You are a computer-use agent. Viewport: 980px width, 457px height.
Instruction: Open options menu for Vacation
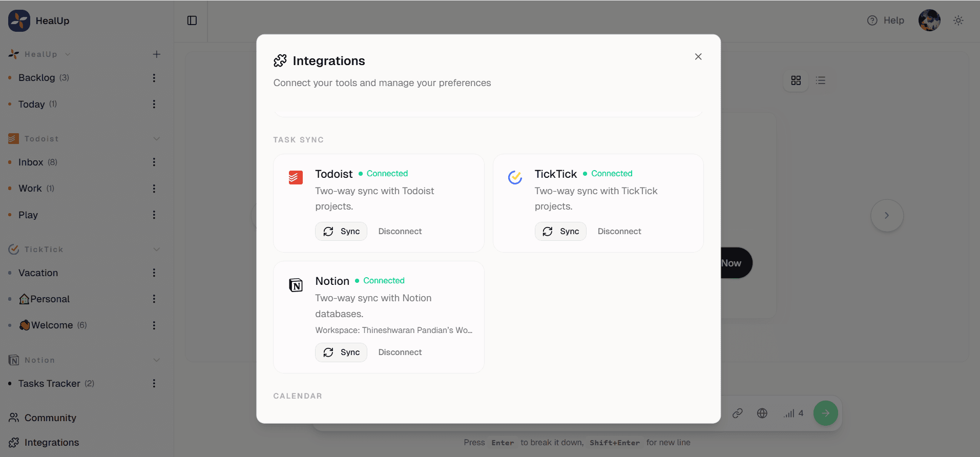[154, 273]
